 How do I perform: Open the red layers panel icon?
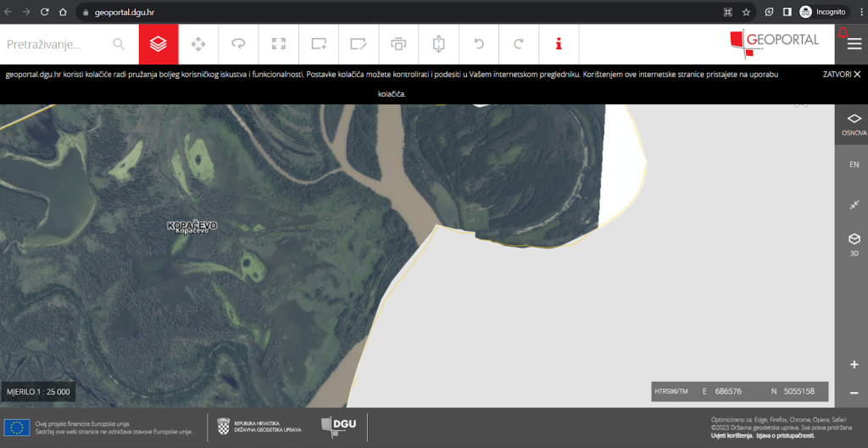(159, 44)
